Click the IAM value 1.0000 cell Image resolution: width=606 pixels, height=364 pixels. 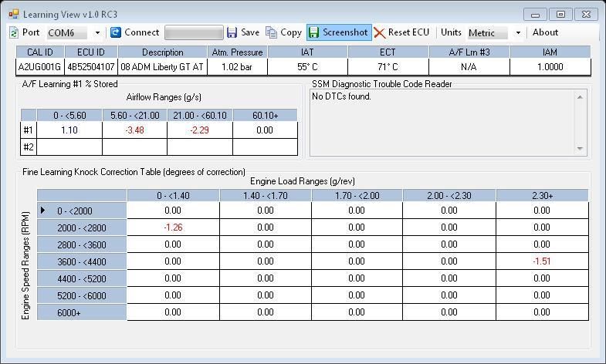click(549, 67)
